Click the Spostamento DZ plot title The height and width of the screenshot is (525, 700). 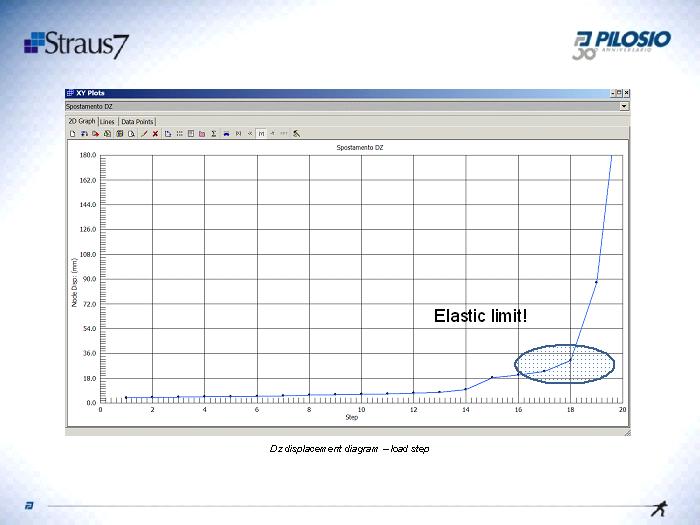[360, 147]
